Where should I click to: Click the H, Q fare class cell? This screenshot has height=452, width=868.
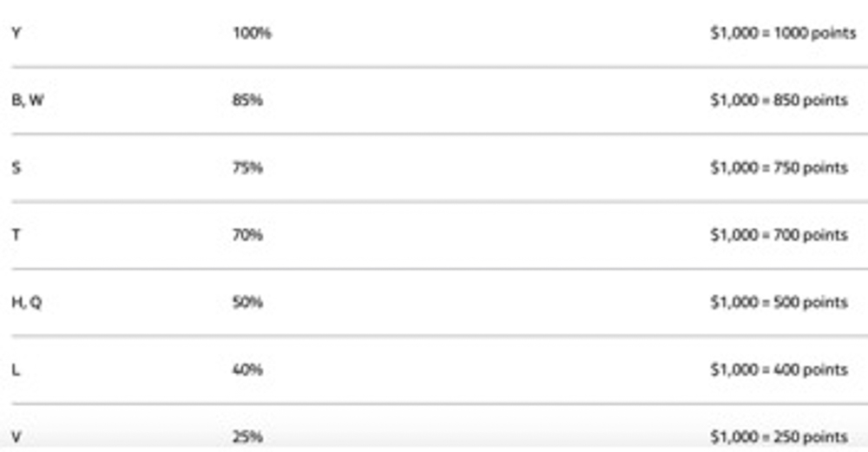click(x=27, y=303)
